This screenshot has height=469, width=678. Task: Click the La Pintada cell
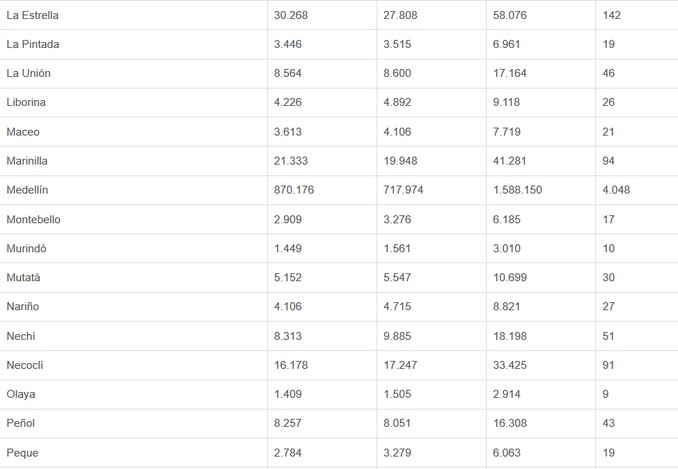[32, 45]
